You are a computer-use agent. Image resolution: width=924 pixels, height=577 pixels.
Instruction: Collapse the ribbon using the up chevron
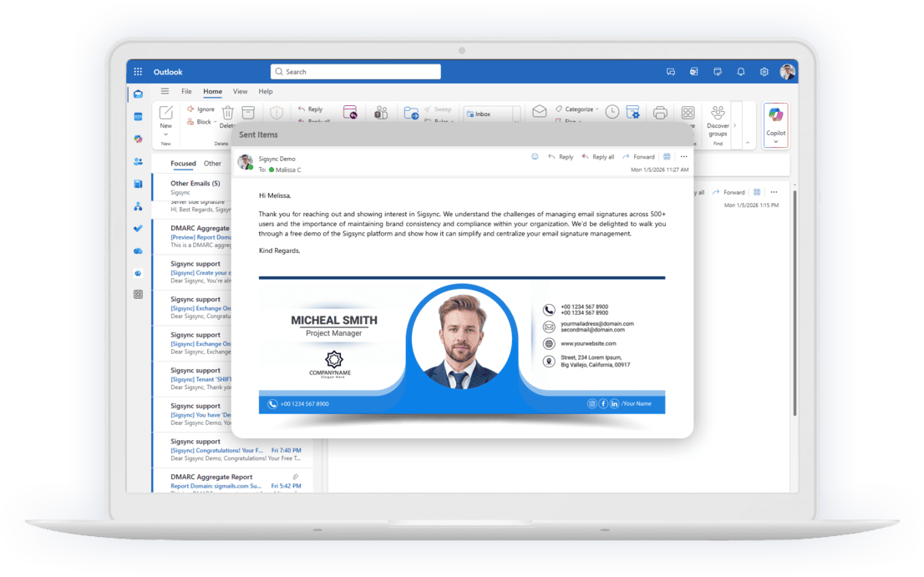[x=748, y=143]
